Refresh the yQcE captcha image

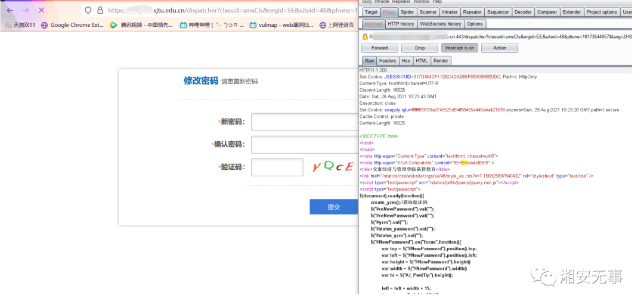tap(333, 166)
